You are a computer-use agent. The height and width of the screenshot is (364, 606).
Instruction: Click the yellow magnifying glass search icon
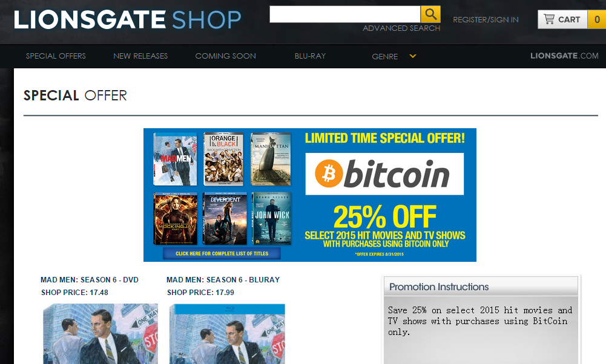[430, 15]
